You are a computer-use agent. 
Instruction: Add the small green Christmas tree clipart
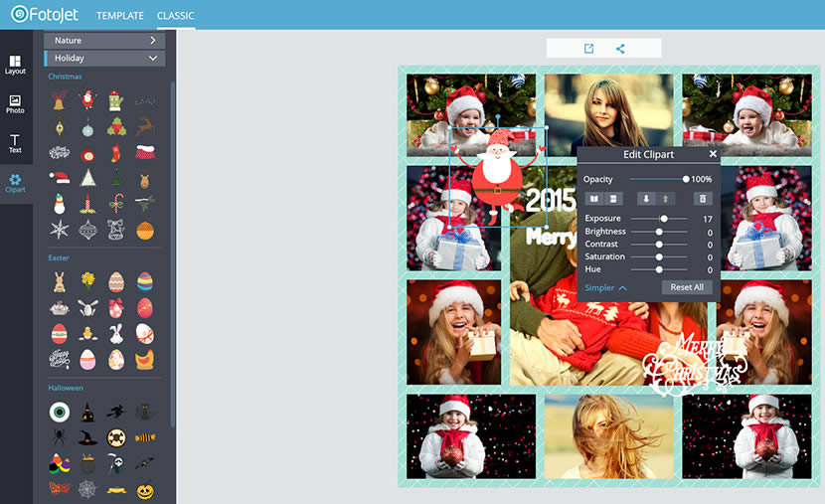[116, 178]
